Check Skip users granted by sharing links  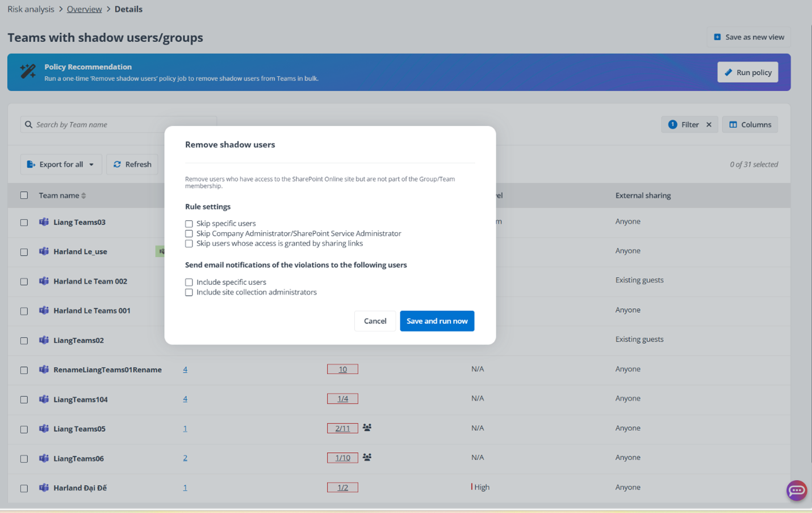(189, 243)
